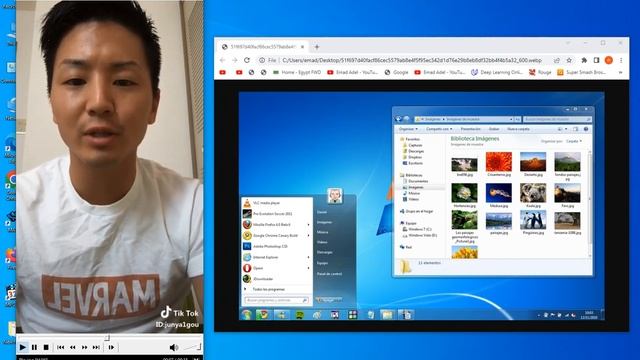The image size is (640, 360).
Task: Reload the Chrome page
Action: (x=247, y=60)
